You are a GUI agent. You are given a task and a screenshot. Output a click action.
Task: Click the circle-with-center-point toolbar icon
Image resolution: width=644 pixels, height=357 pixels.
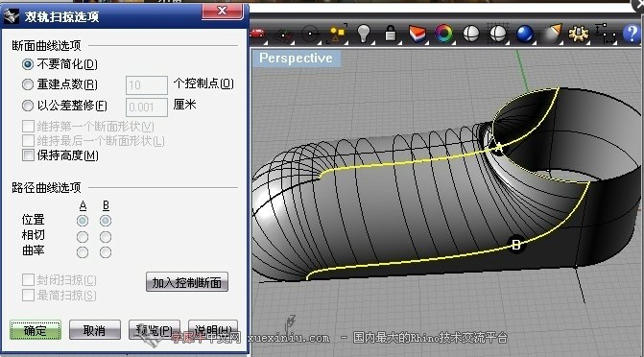[x=310, y=34]
